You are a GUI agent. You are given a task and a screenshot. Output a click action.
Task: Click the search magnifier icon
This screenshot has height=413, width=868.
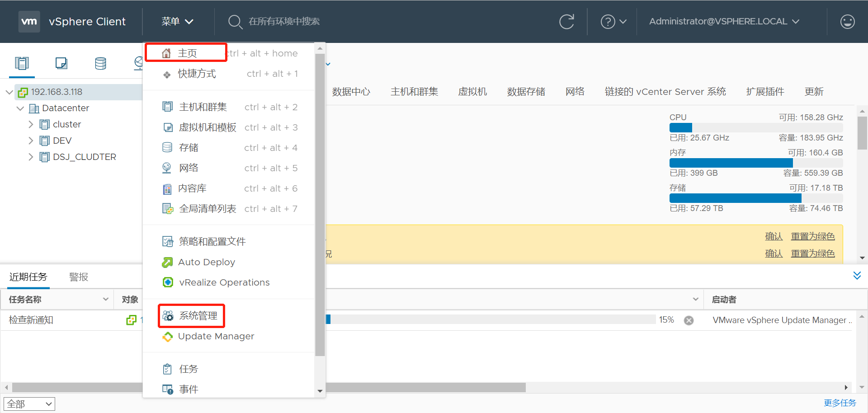235,22
